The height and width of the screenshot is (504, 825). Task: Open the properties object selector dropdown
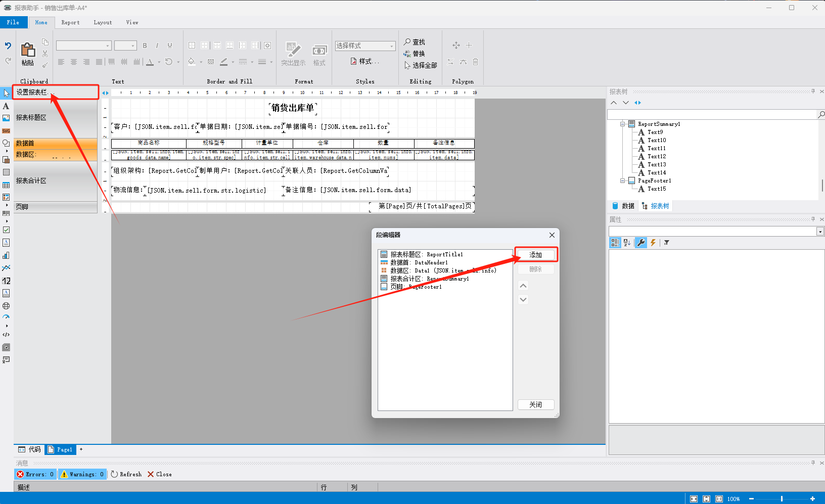(820, 232)
